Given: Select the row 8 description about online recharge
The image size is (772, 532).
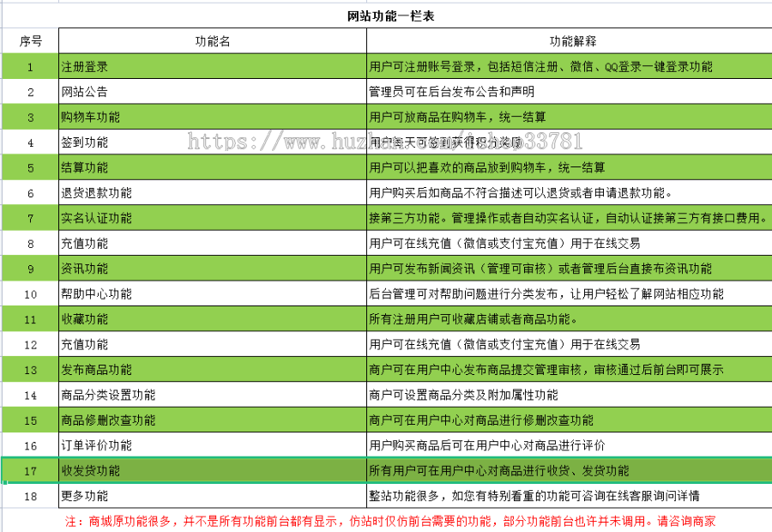Looking at the screenshot, I should [570, 244].
